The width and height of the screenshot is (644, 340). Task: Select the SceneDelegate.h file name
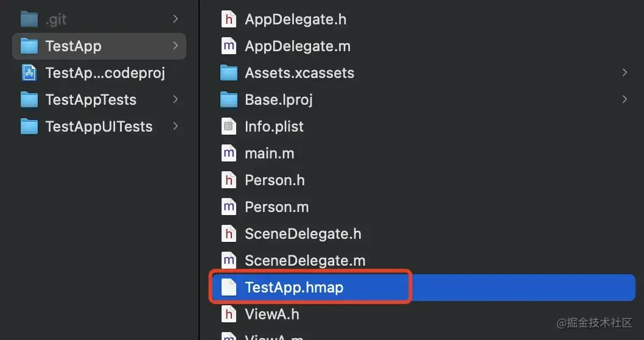click(x=303, y=234)
